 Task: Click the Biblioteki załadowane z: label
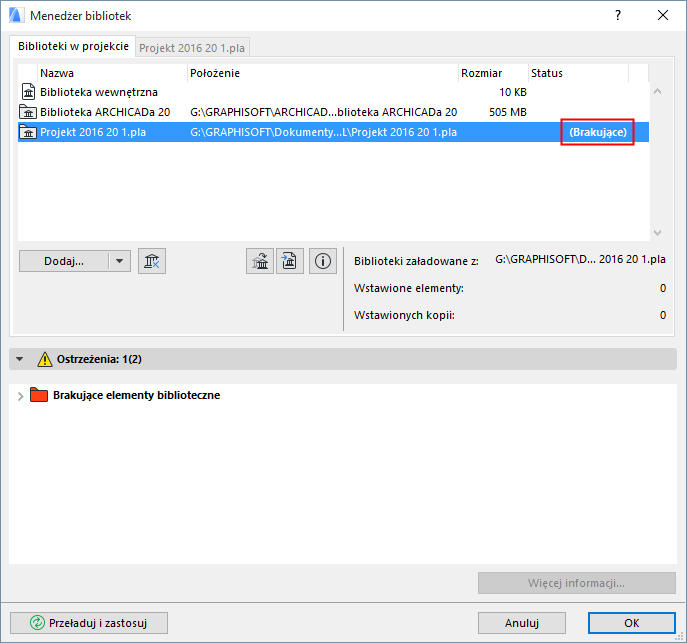click(416, 261)
